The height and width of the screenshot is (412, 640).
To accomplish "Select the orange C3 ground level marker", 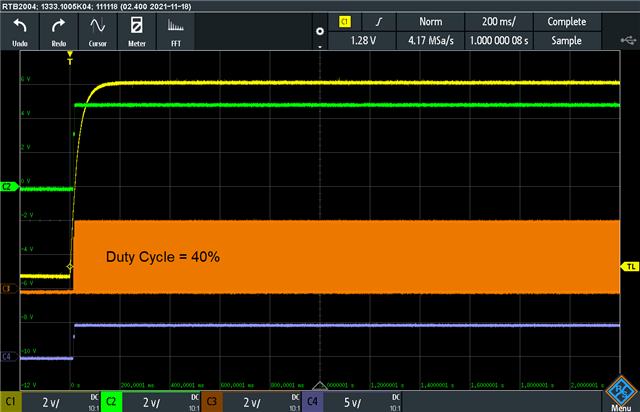I will [x=9, y=289].
